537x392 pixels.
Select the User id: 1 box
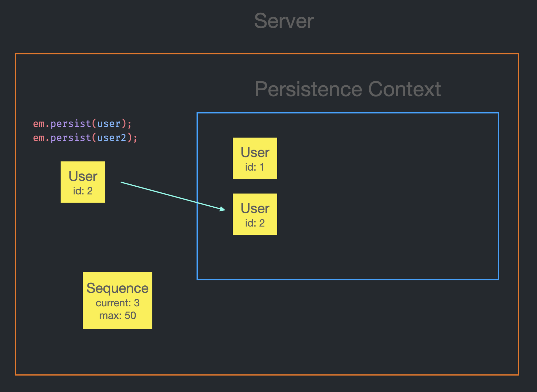coord(255,158)
